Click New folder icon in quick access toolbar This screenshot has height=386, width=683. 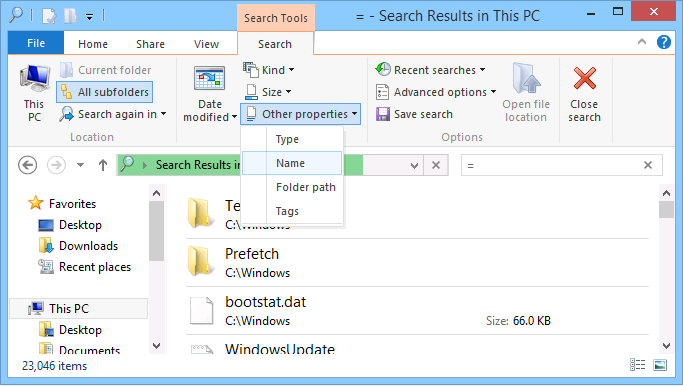coord(71,16)
